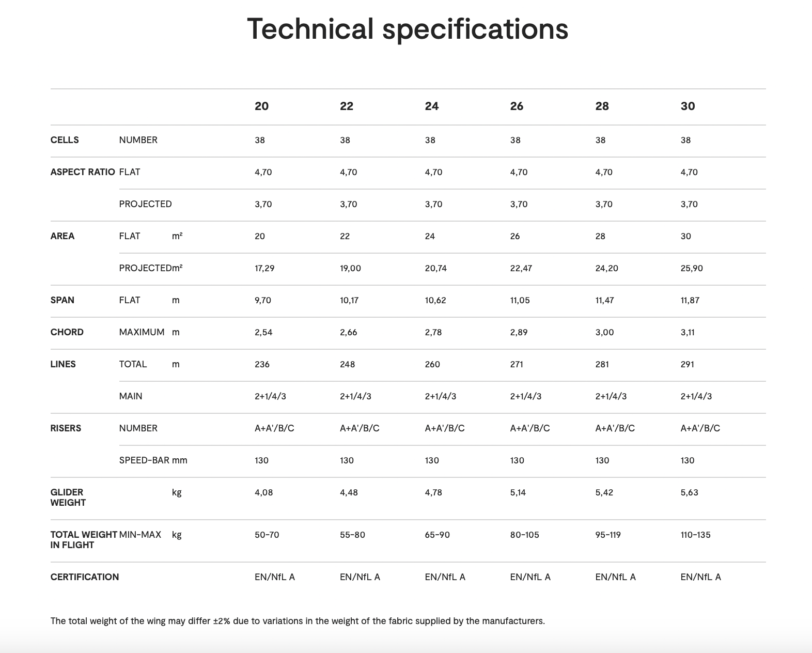Select the maximum chord value 3,11
The image size is (812, 653).
point(688,332)
